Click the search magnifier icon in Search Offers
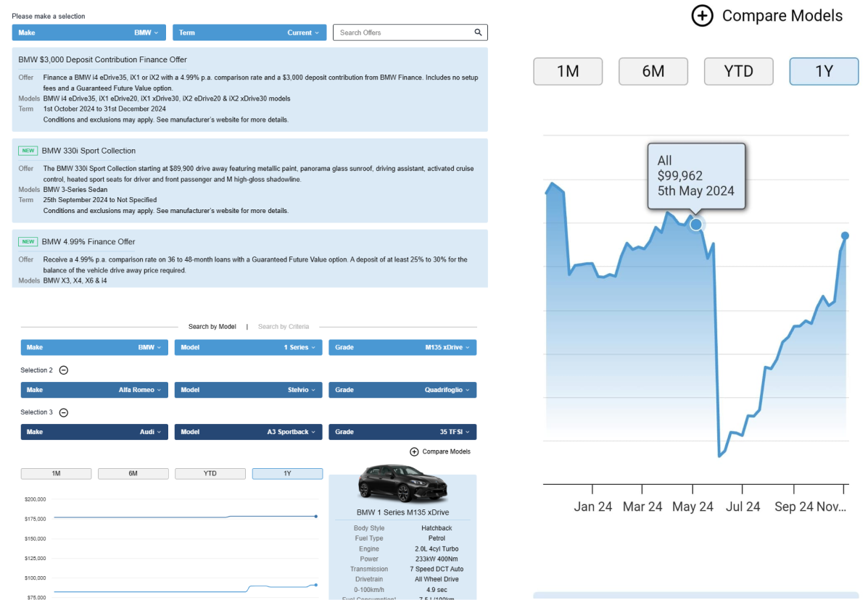 [478, 33]
